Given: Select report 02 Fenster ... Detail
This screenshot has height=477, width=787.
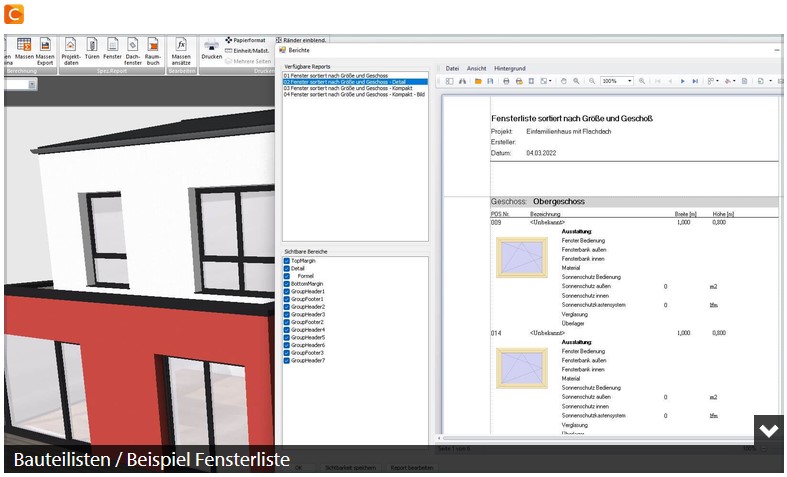Looking at the screenshot, I should coord(355,82).
